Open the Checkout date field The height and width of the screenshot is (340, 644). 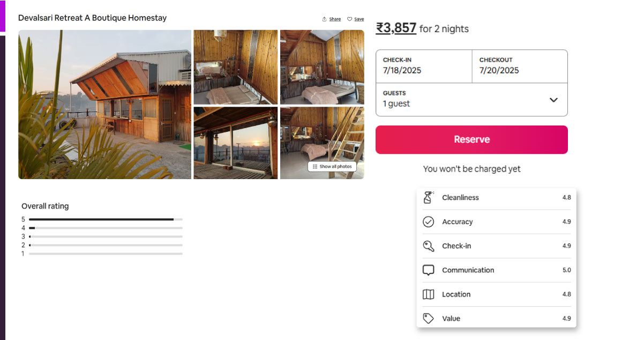[519, 66]
